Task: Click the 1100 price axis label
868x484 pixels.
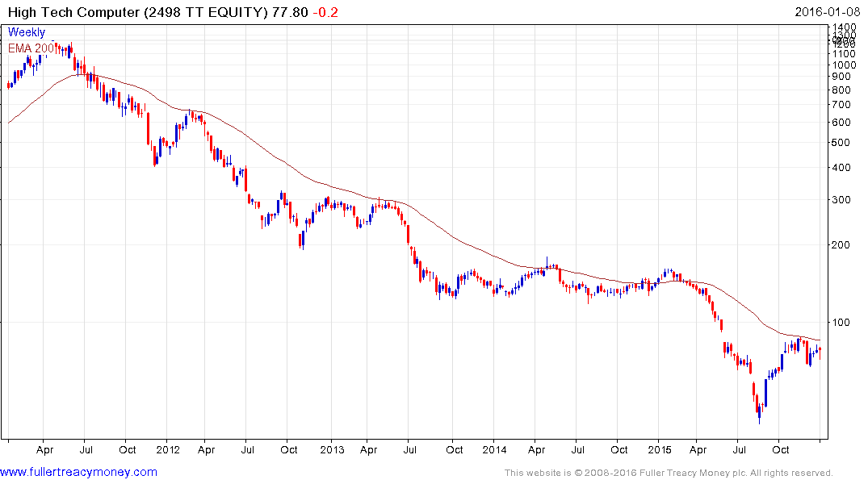Action: click(x=845, y=54)
